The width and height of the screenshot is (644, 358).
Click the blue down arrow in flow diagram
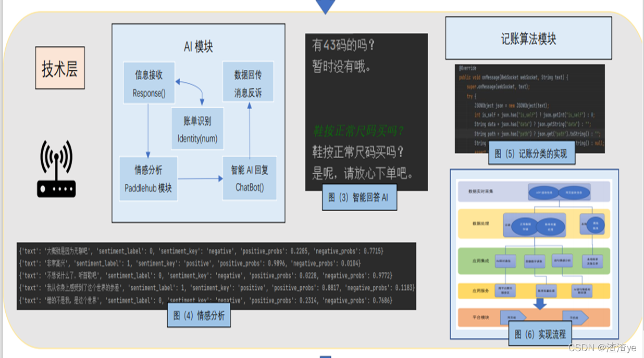(540, 303)
